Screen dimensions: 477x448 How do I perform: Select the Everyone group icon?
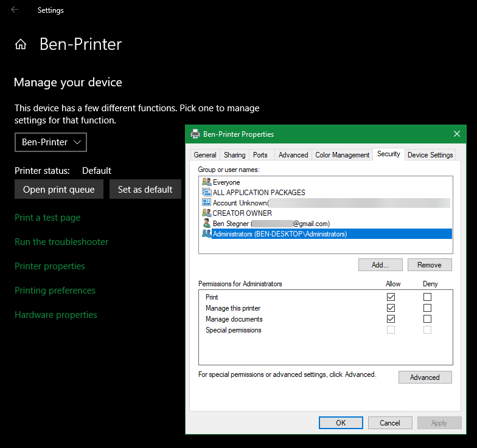point(206,182)
